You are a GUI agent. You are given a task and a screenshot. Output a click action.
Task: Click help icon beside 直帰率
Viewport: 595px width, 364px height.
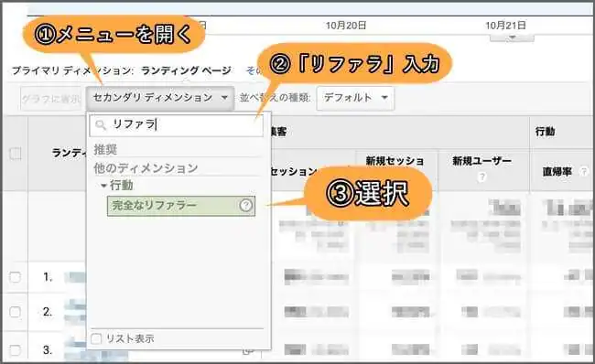(x=584, y=172)
